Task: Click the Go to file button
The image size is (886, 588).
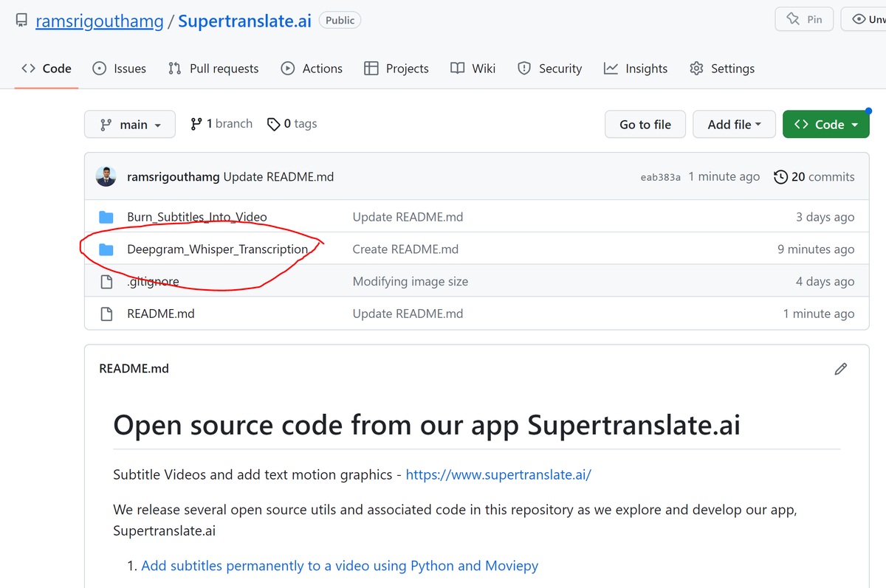Action: click(645, 125)
